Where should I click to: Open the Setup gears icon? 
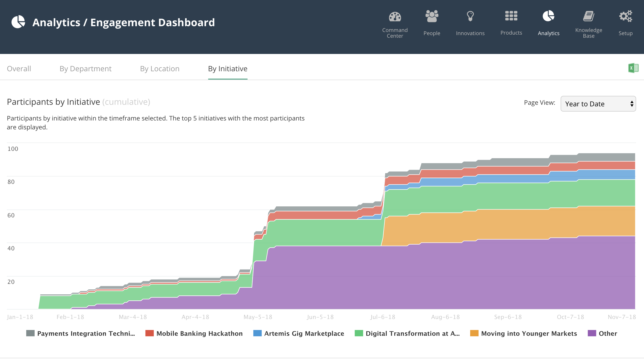626,16
